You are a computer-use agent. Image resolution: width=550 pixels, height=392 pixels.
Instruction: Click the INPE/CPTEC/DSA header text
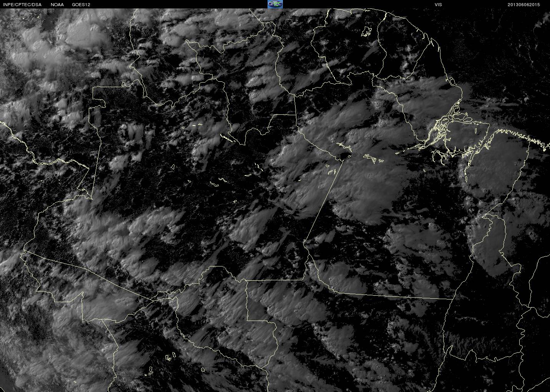[x=22, y=5]
